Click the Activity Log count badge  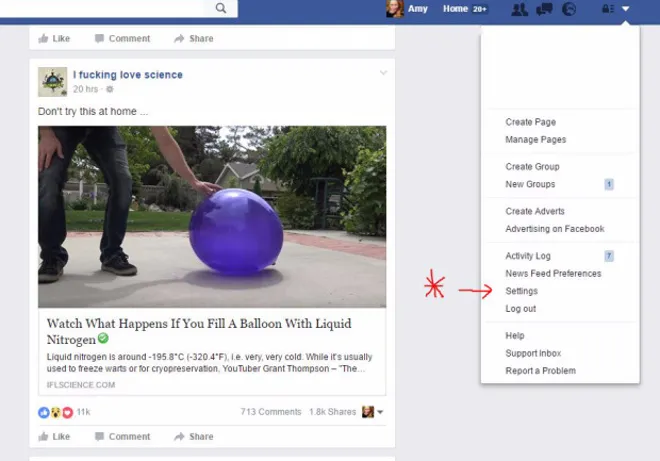click(x=609, y=256)
